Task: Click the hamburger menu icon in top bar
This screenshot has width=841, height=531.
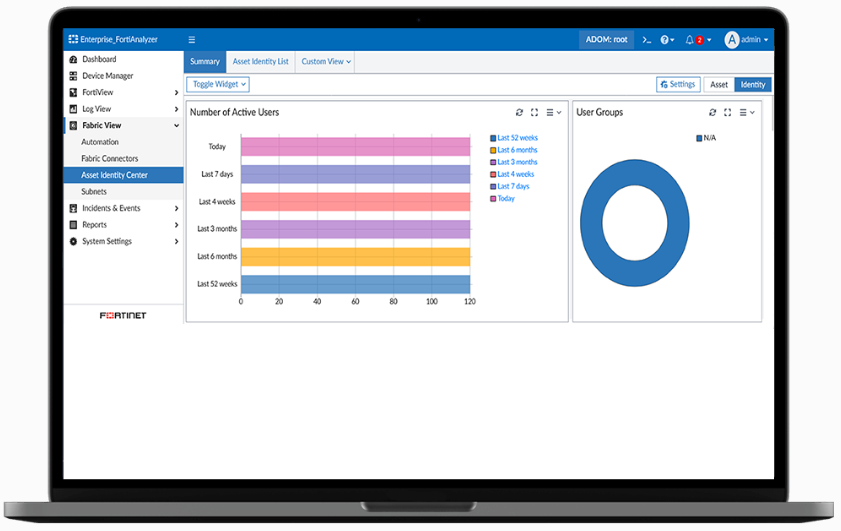Action: 192,40
